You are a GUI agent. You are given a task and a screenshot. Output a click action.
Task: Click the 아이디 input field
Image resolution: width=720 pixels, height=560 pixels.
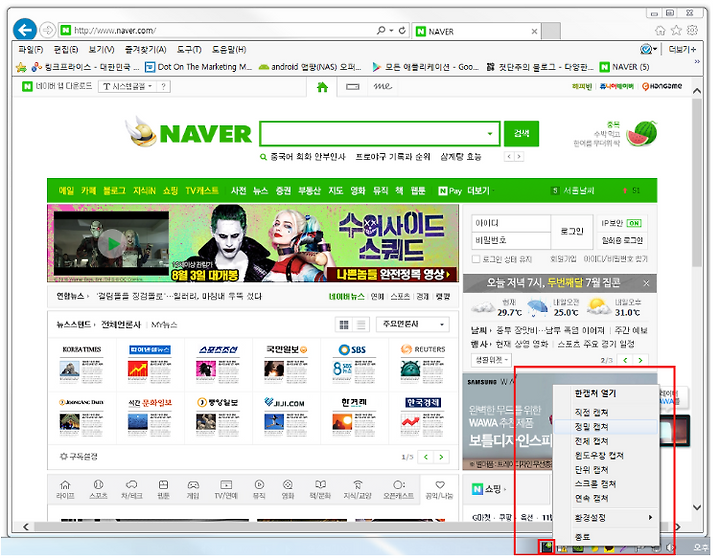click(511, 224)
